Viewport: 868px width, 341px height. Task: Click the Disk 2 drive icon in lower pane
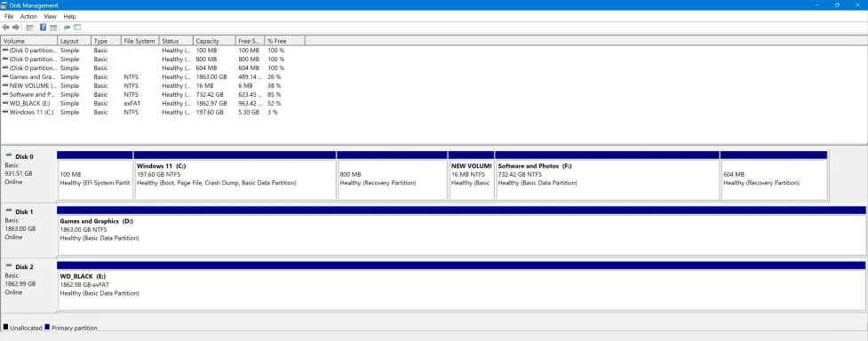[8, 266]
